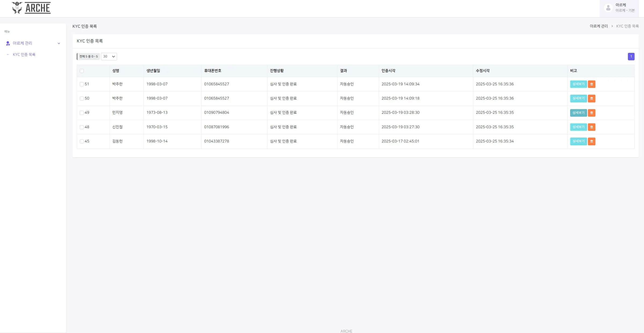
Task: Delete row 50 with the trash icon
Action: pos(591,98)
